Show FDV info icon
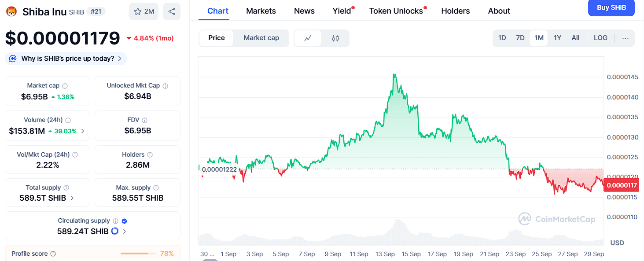Screen dimensions: 644x261 coord(145,120)
